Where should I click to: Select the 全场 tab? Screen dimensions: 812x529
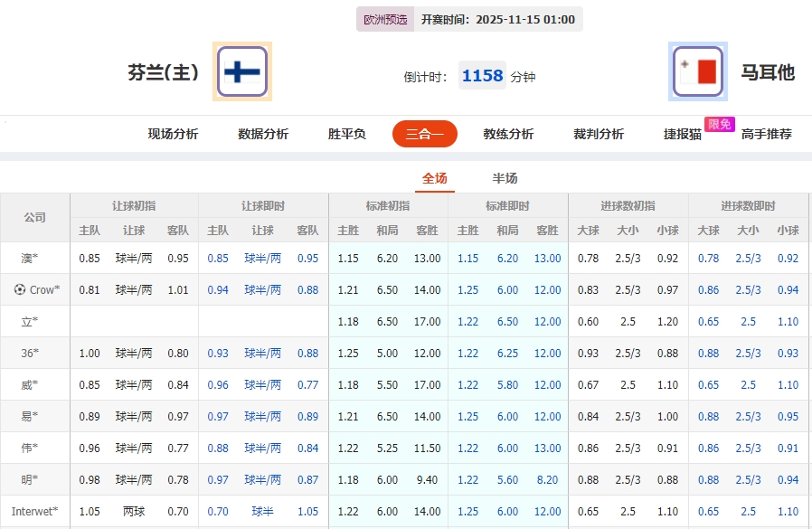434,178
